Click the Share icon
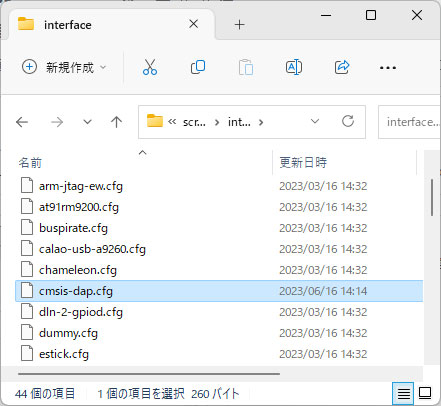 click(x=342, y=67)
